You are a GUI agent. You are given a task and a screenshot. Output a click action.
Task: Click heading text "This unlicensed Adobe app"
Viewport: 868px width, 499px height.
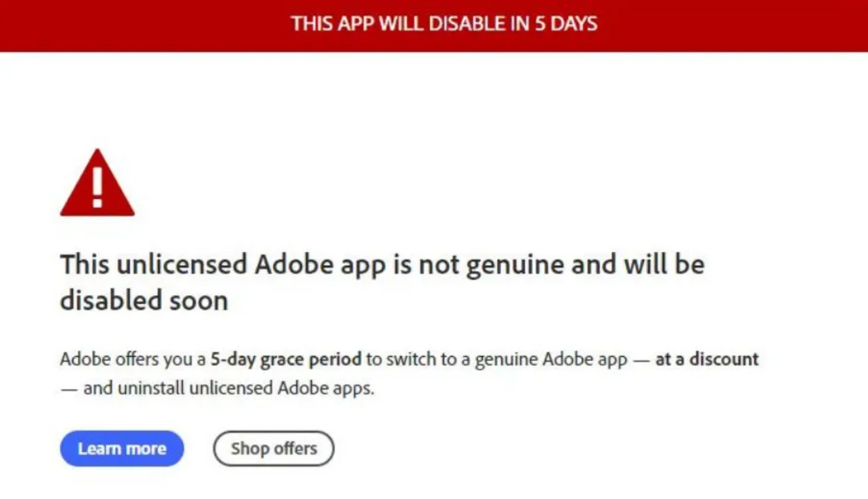tap(223, 265)
